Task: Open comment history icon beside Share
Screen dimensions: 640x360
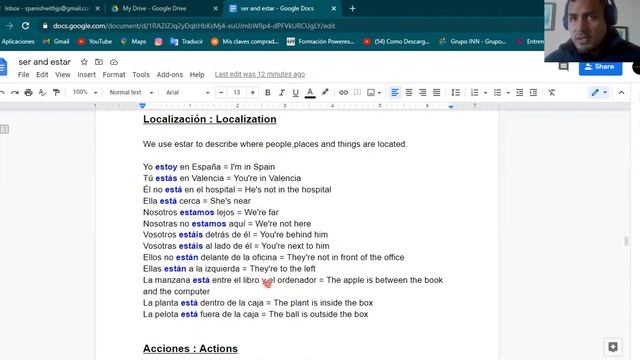Action: [564, 66]
